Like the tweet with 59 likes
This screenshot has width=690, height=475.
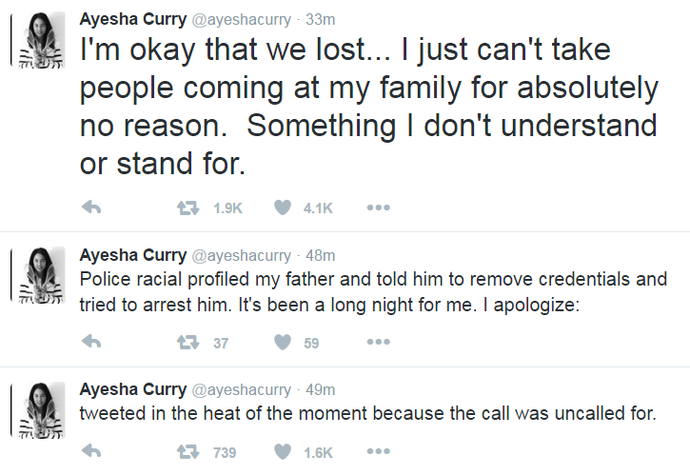282,343
